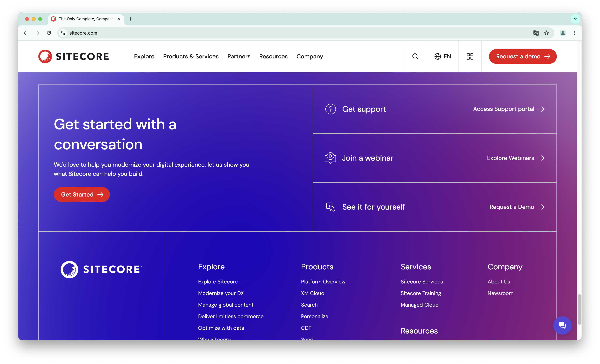Click the See it for yourself cursor icon
Image resolution: width=600 pixels, height=364 pixels.
[330, 207]
